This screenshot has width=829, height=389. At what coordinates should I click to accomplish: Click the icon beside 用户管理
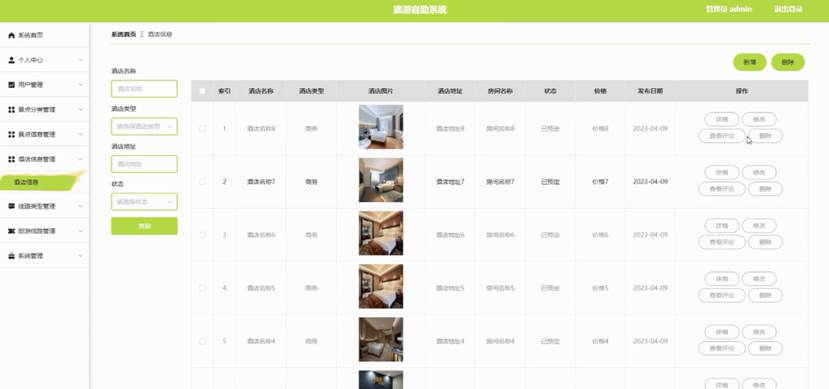point(12,85)
